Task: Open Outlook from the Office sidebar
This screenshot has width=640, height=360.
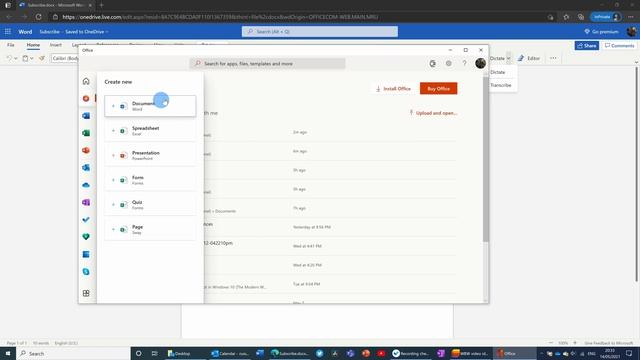Action: [x=86, y=167]
